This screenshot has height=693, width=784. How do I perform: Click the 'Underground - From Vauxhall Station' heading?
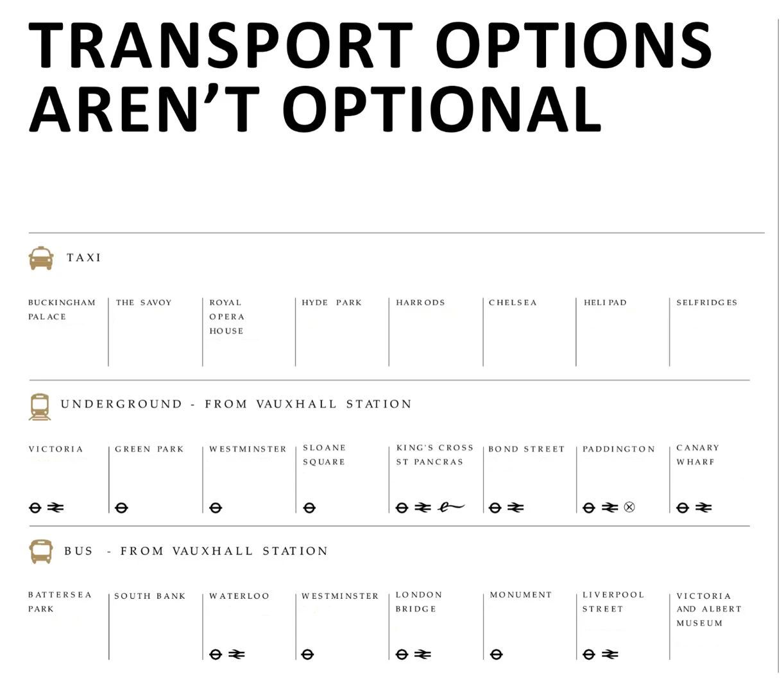[x=236, y=404]
